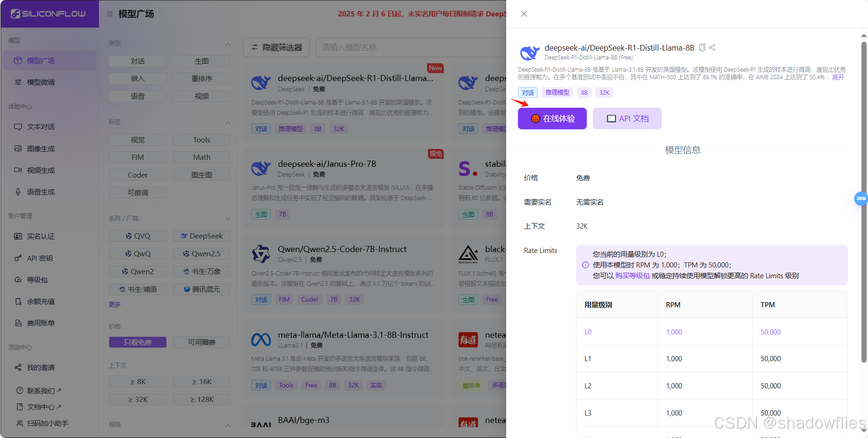Viewport: 868px width, 438px height.
Task: Open 扫码加小助手 icon
Action: (20, 423)
